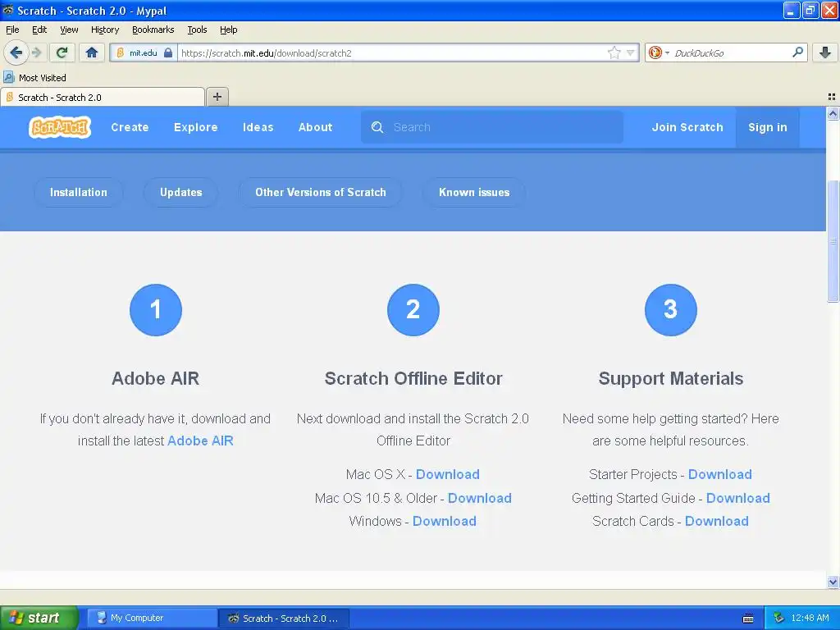840x630 pixels.
Task: Open Other Versions of Scratch
Action: coord(321,192)
